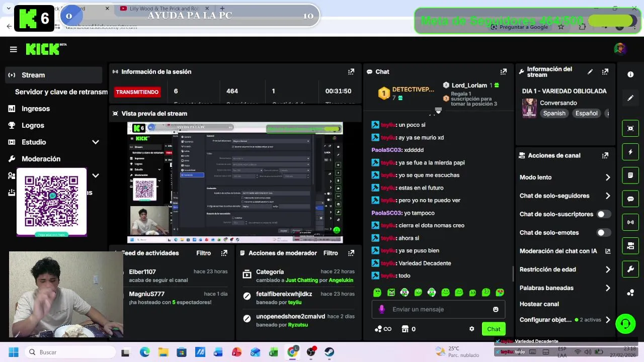
Task: Expand Configurar objetivos row arrow
Action: [x=608, y=320]
